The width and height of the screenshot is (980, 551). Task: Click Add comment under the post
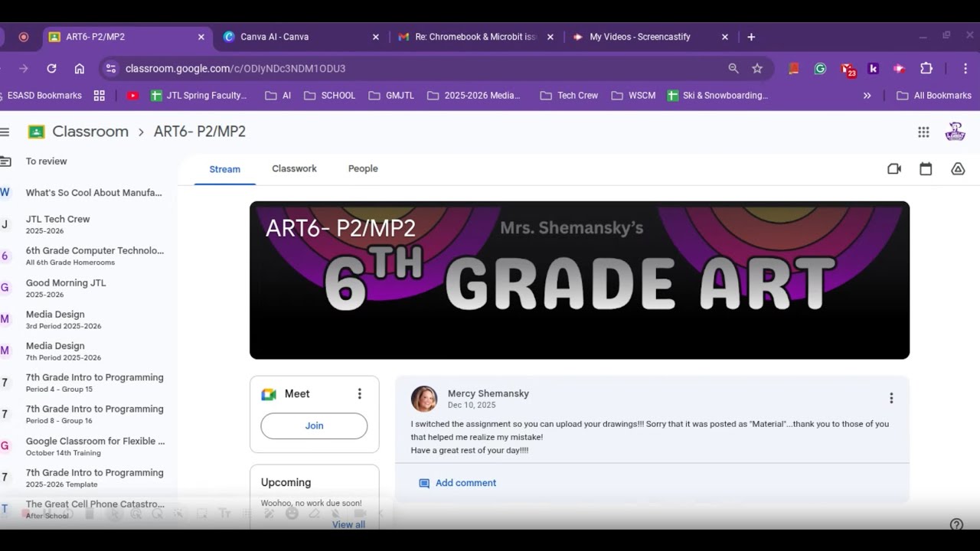pos(458,483)
